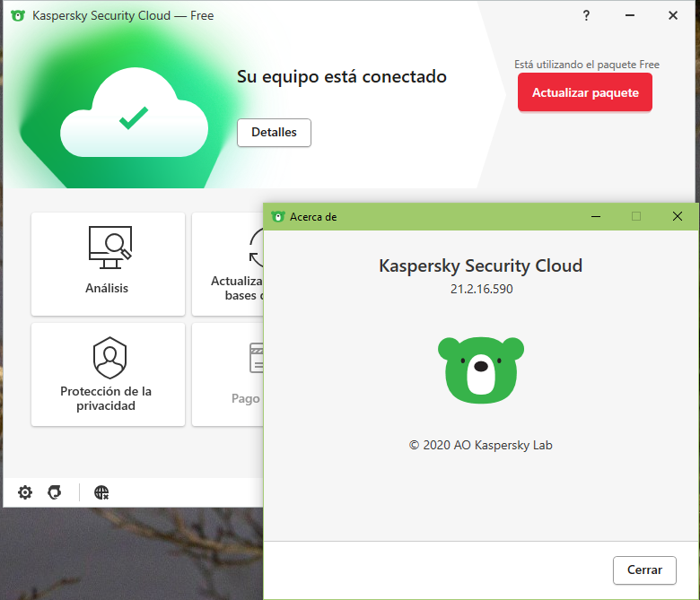Viewport: 700px width, 600px height.
Task: Click the support headset icon
Action: (x=55, y=492)
